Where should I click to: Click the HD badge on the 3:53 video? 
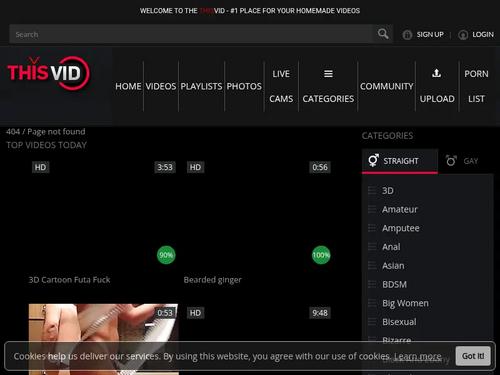pyautogui.click(x=40, y=167)
